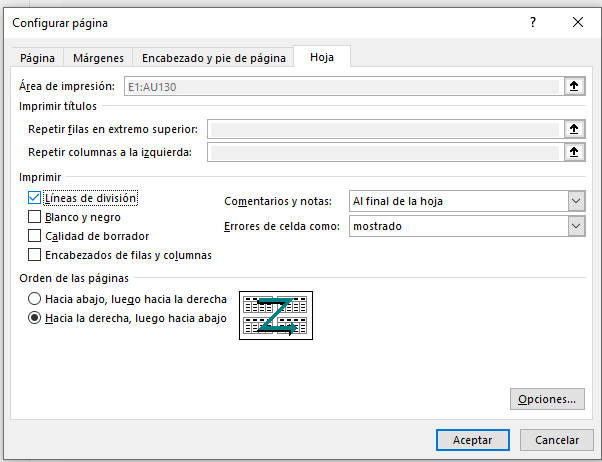Click the Repetir filas en extremo superior field

click(383, 129)
